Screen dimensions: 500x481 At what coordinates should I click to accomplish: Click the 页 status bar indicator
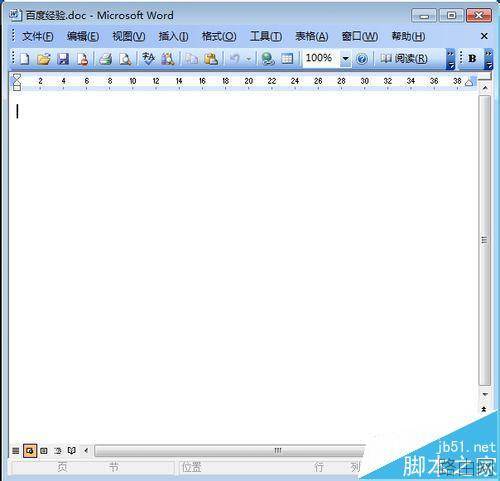point(62,467)
